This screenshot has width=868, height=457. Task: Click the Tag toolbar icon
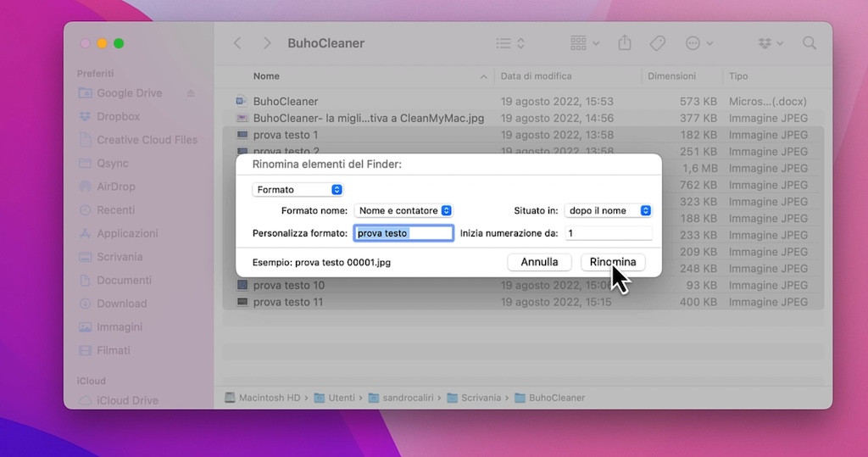coord(658,43)
